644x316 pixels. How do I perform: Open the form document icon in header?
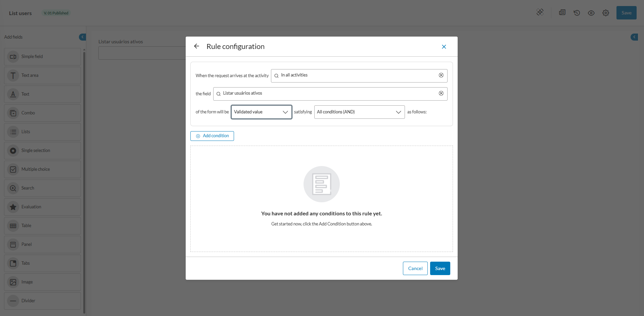[x=562, y=13]
